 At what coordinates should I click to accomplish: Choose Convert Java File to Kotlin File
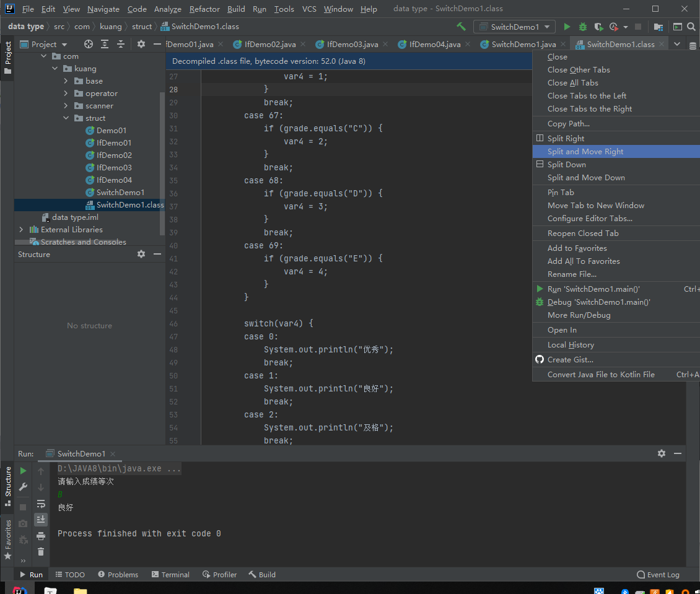coord(616,375)
